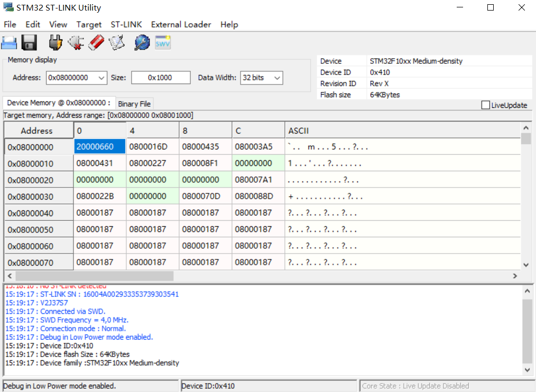Select memory cell 080008F1

tap(205, 163)
